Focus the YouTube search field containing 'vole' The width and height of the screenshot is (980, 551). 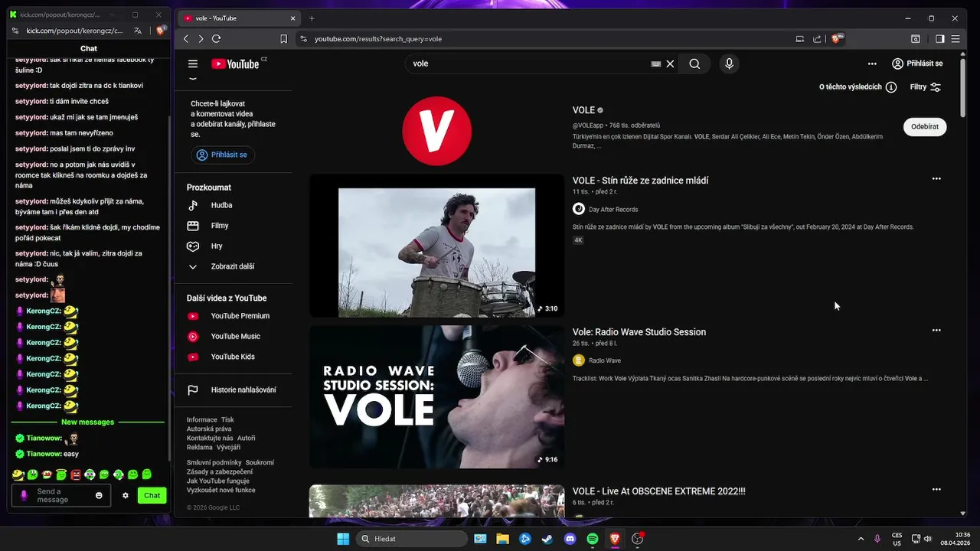coord(528,64)
